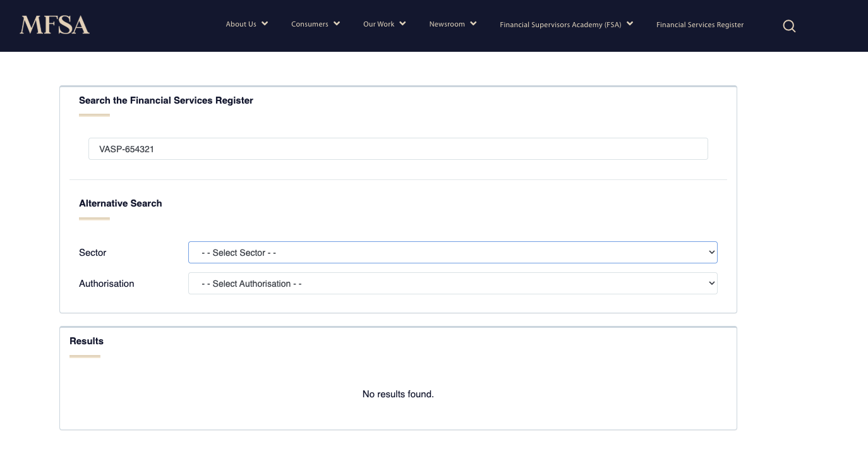This screenshot has height=451, width=868.
Task: Expand the Consumers chevron arrow
Action: [x=337, y=24]
